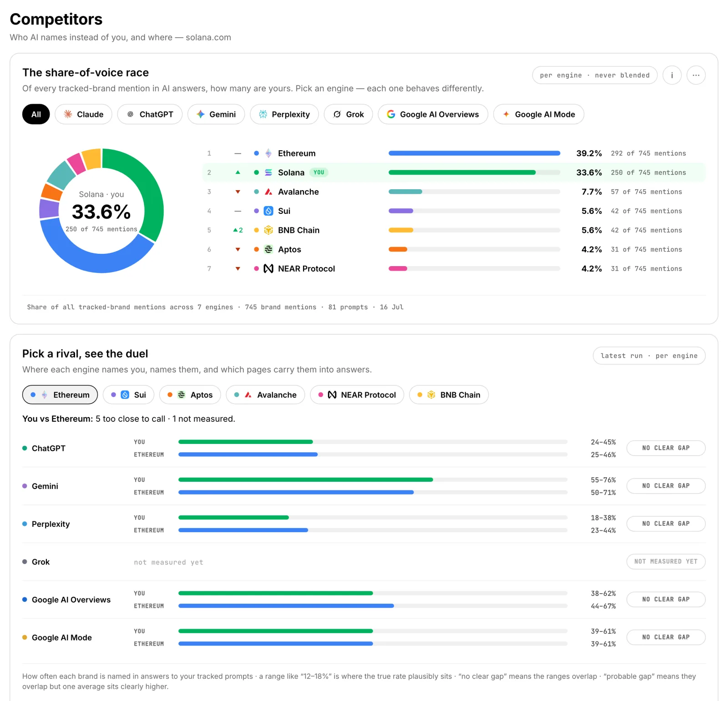The height and width of the screenshot is (701, 728).
Task: Click the up-2 rank change beside BNB Chain
Action: coord(238,230)
